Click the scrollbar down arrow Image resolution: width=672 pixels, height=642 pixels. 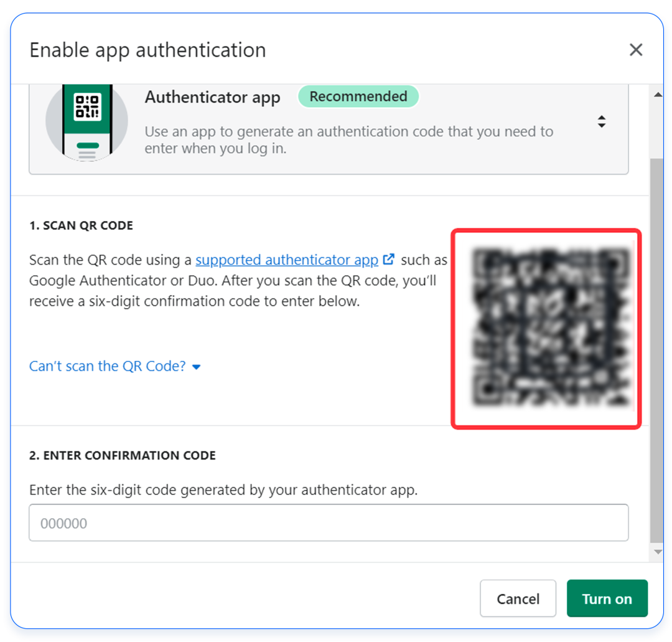[656, 552]
